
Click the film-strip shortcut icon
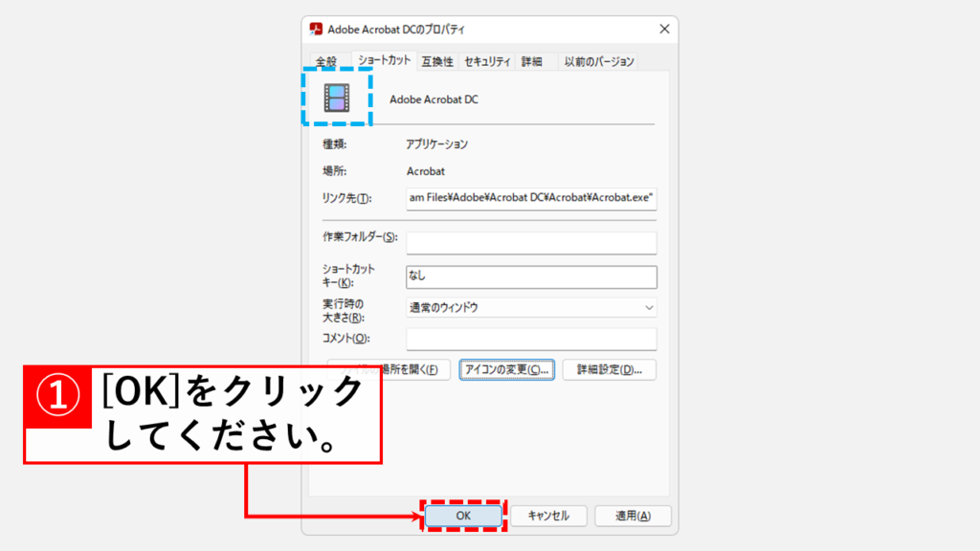337,99
